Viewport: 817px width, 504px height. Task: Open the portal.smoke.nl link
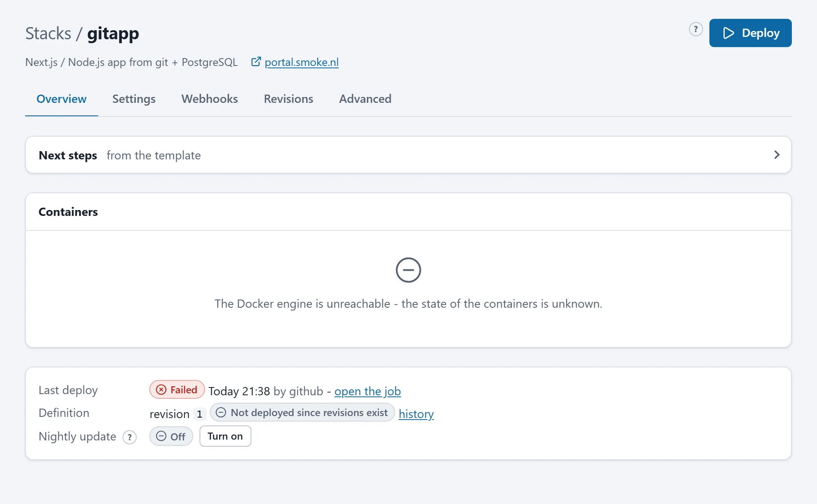(301, 62)
